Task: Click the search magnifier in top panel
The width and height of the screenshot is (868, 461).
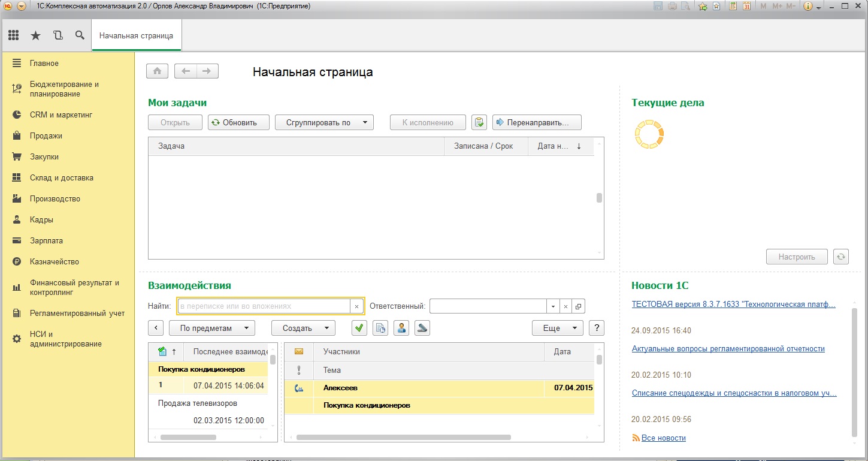Action: 80,35
